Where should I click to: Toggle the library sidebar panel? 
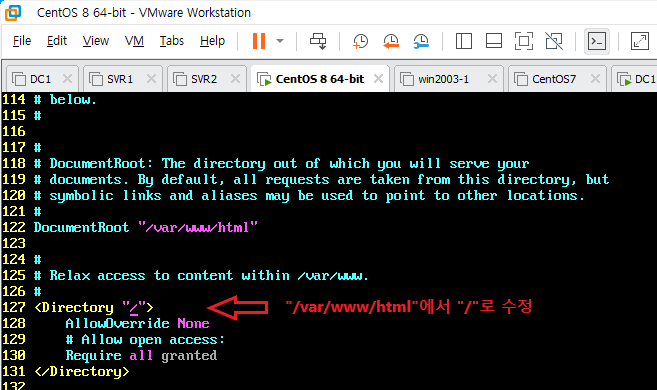coord(464,41)
